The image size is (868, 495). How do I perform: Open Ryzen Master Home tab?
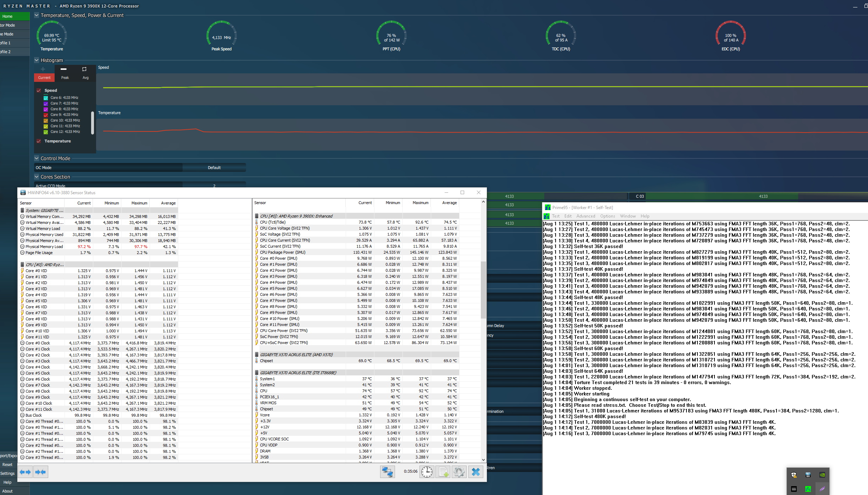tap(15, 16)
